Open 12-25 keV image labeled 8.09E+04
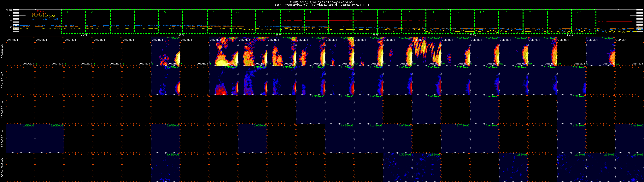Viewport: 644px width, 182px height. tap(426, 109)
